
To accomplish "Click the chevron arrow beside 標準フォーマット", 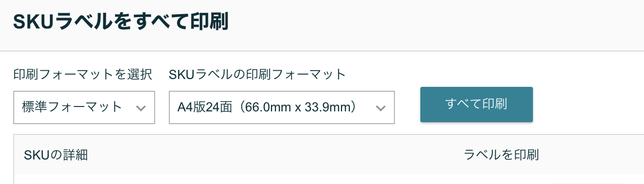I will 141,108.
